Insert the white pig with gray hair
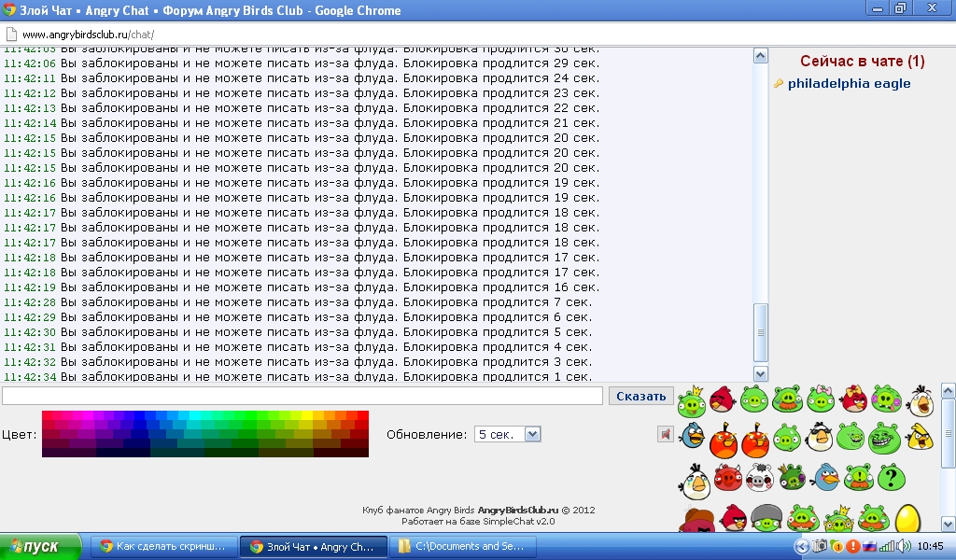 click(x=760, y=478)
